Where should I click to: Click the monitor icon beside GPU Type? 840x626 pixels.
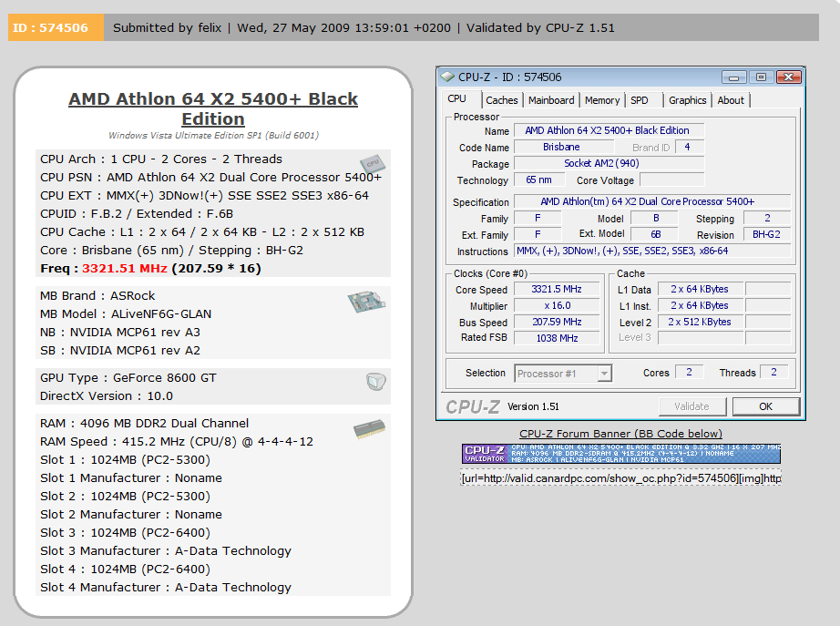click(375, 381)
